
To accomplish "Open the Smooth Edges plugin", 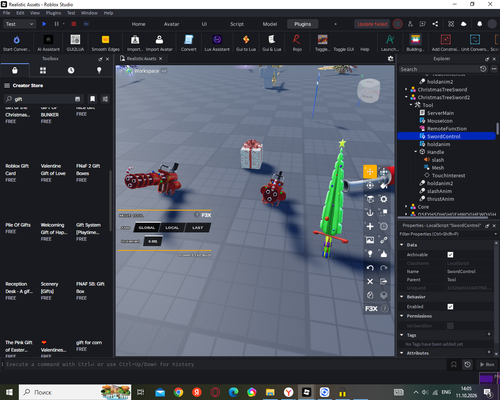I will click(105, 43).
